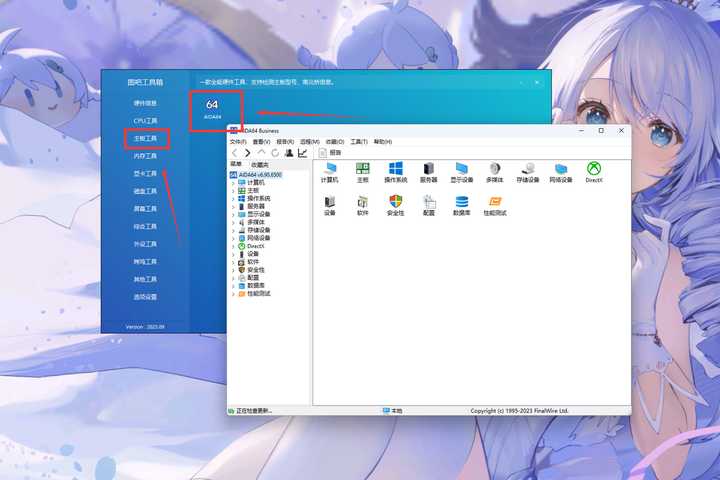Expand the 操作系统 tree node
This screenshot has width=720, height=480.
pos(233,199)
